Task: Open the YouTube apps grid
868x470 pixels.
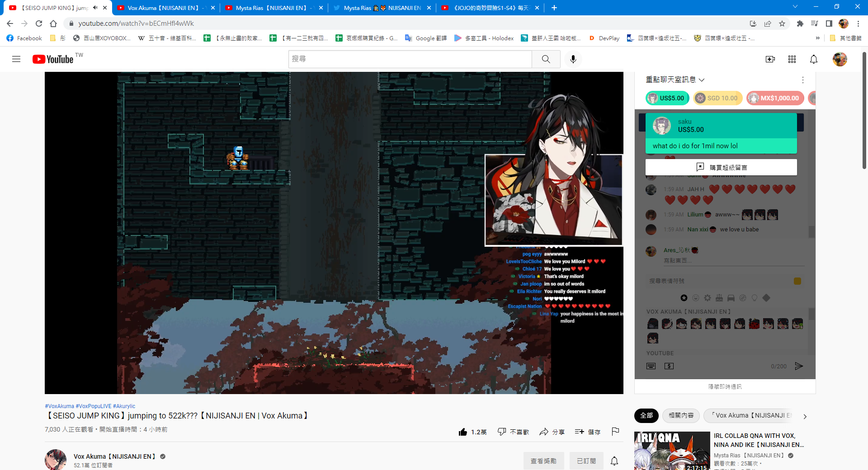Action: pyautogui.click(x=792, y=59)
